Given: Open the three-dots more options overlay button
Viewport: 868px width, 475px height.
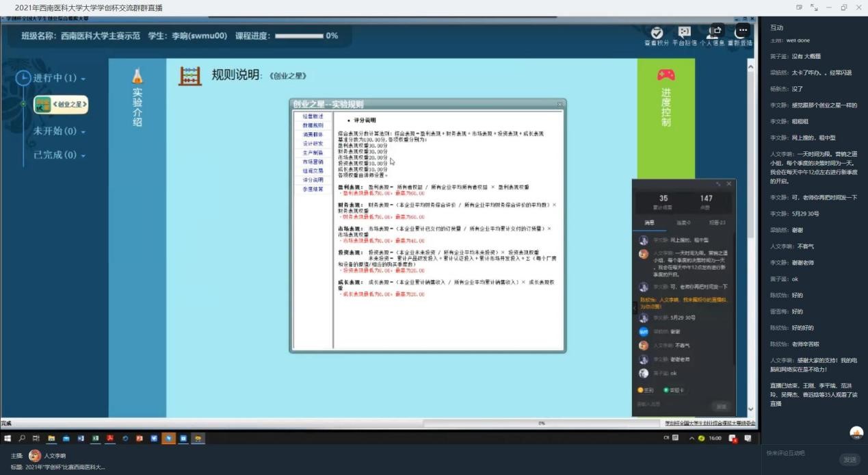Looking at the screenshot, I should (742, 31).
